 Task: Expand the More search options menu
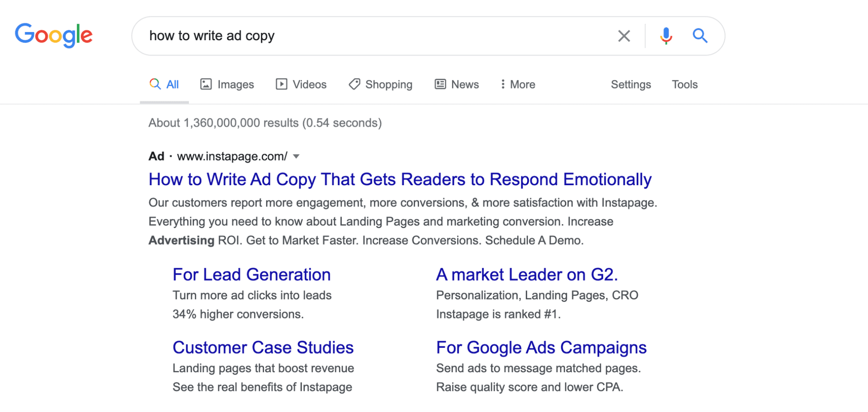coord(517,84)
